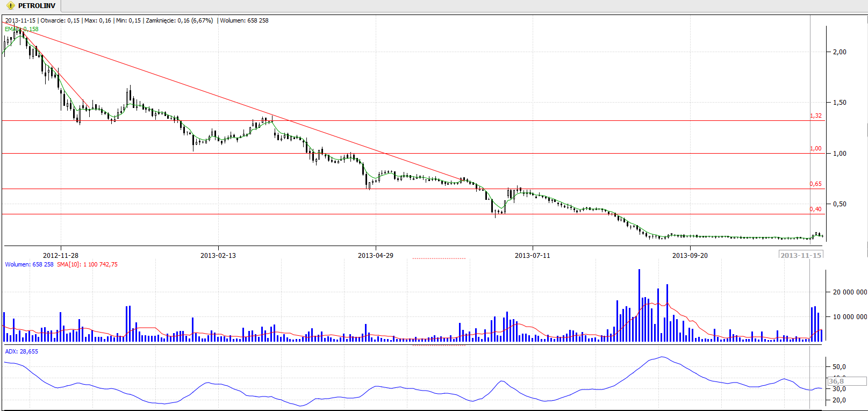Click the 1,50 price axis tick

[x=840, y=102]
